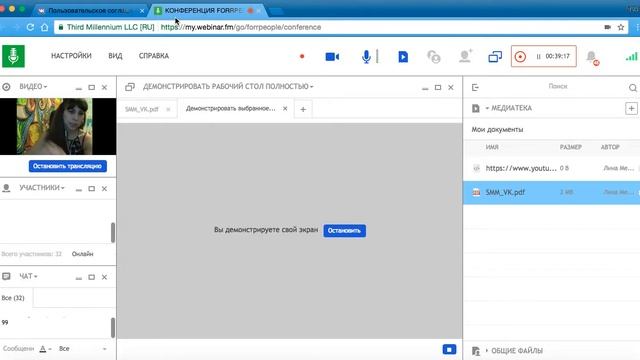The width and height of the screenshot is (640, 360).
Task: Open the СПРАВКА menu
Action: pyautogui.click(x=153, y=56)
